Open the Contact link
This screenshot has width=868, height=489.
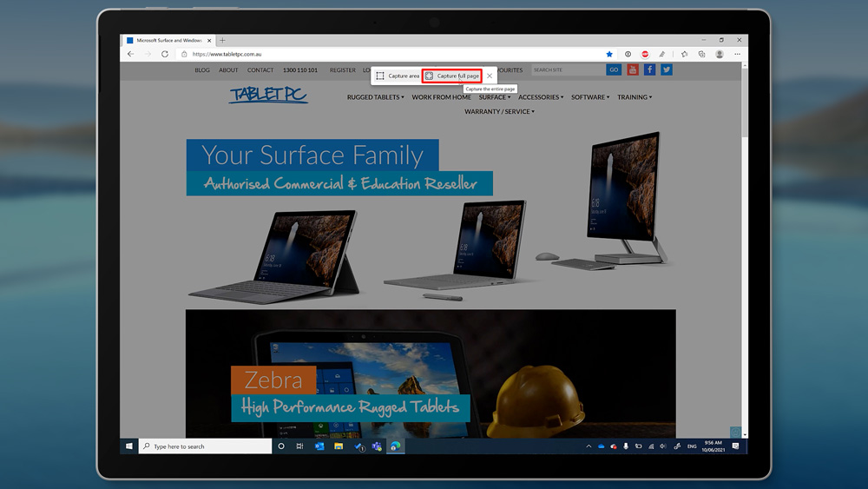(260, 70)
